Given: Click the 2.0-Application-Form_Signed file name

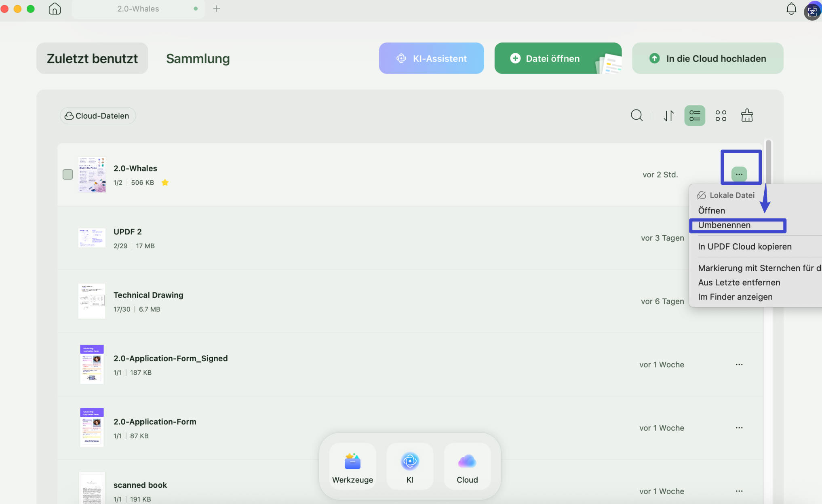Looking at the screenshot, I should click(171, 359).
